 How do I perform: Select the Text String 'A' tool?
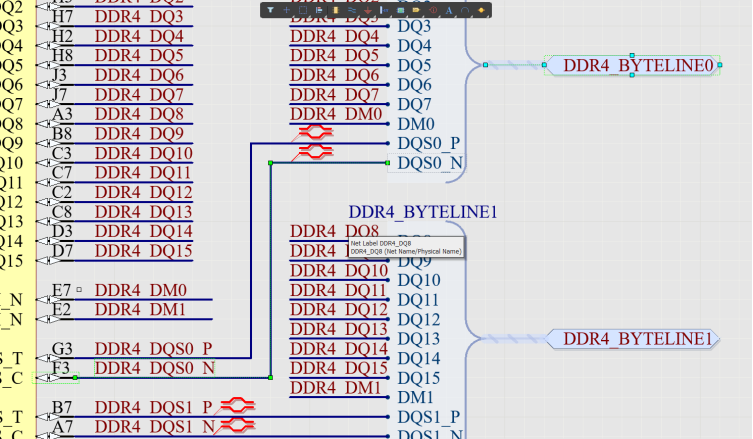(449, 10)
